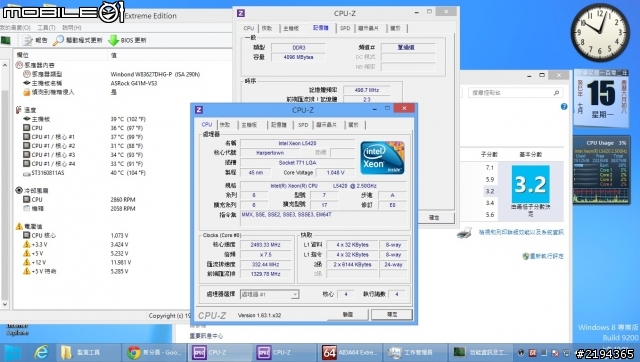Image resolution: width=640 pixels, height=362 pixels.
Task: Click the search magnifier icon in control panel search
Action: coord(556,93)
